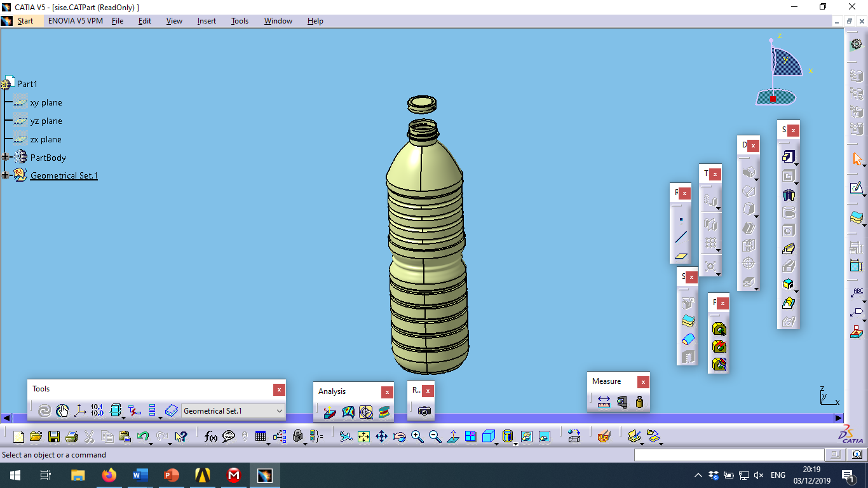This screenshot has width=868, height=488.
Task: Close the Tools floating toolbar
Action: point(279,390)
